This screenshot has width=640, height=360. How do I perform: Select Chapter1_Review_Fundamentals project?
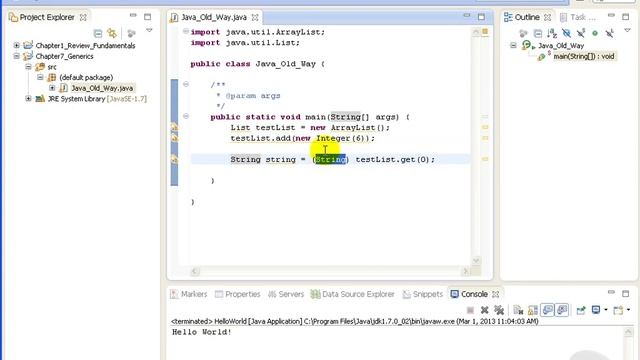[85, 45]
